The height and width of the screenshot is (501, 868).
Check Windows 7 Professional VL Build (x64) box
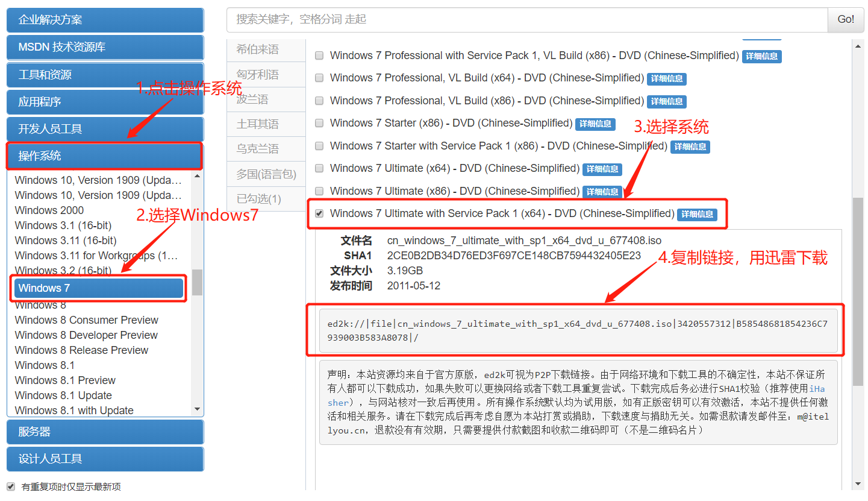coord(319,78)
